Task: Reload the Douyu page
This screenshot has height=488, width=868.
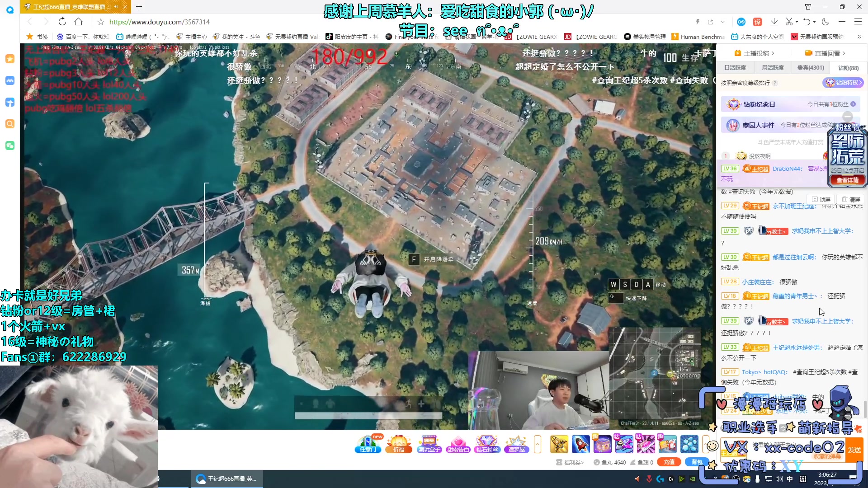Action: (x=62, y=22)
